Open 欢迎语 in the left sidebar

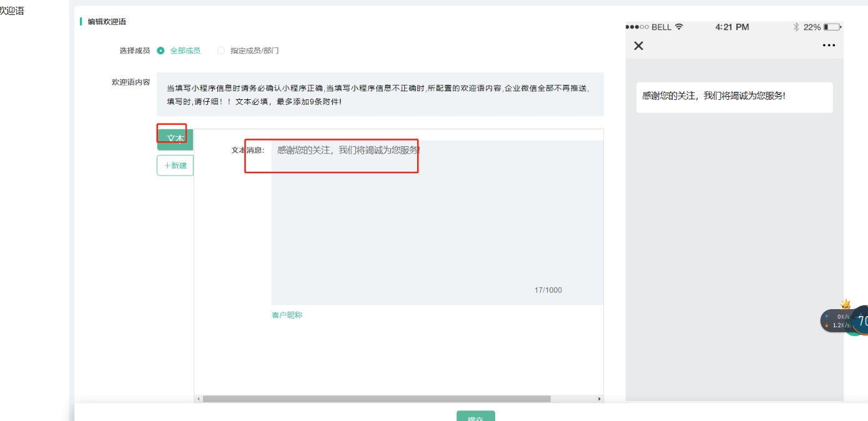click(x=11, y=11)
